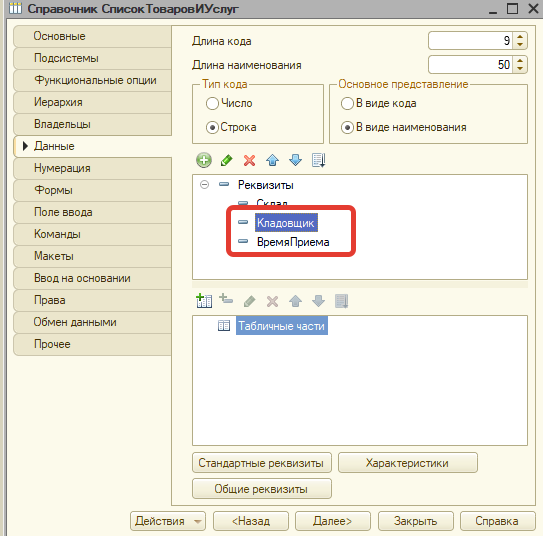Select Строка code type radio
Screen dimensions: 543x536
(212, 127)
